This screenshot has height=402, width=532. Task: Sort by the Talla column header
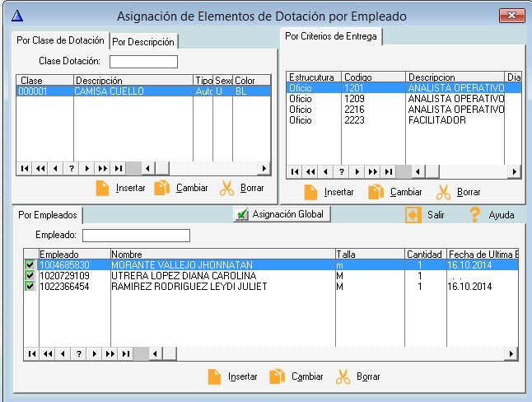369,254
